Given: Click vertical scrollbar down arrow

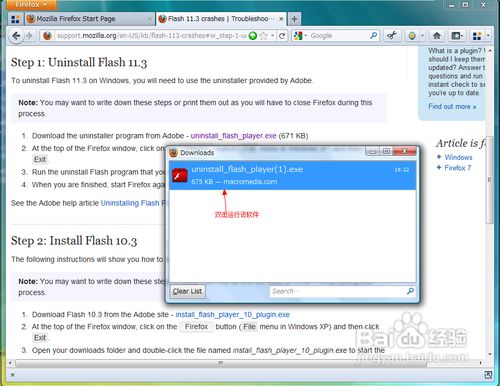Looking at the screenshot, I should coord(489,354).
